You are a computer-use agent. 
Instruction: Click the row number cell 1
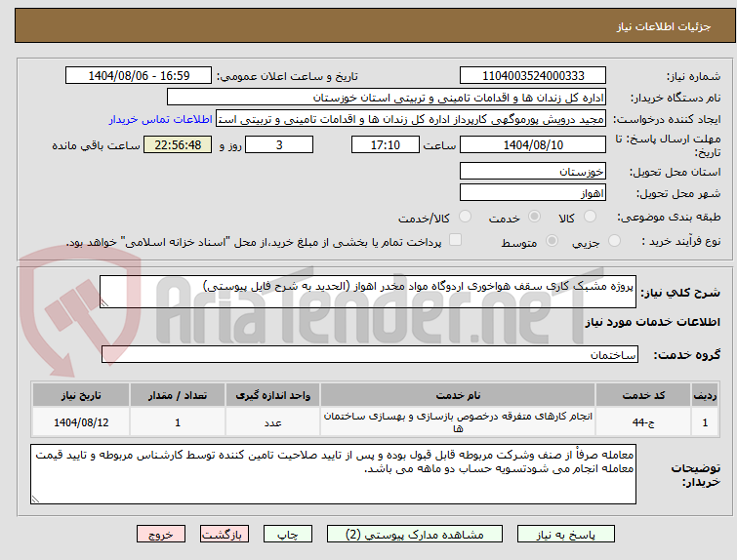point(705,422)
